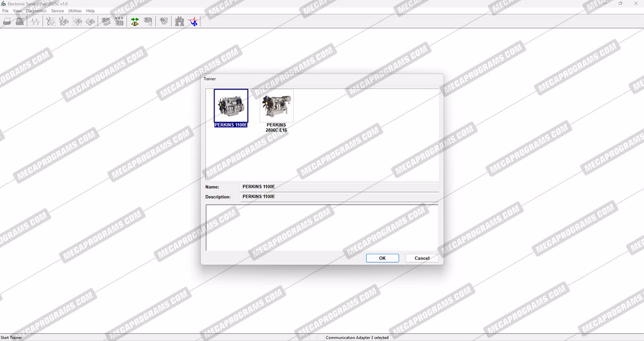Click the ECM Summary chip icon
Screen dimensions: 644x341
point(107,21)
